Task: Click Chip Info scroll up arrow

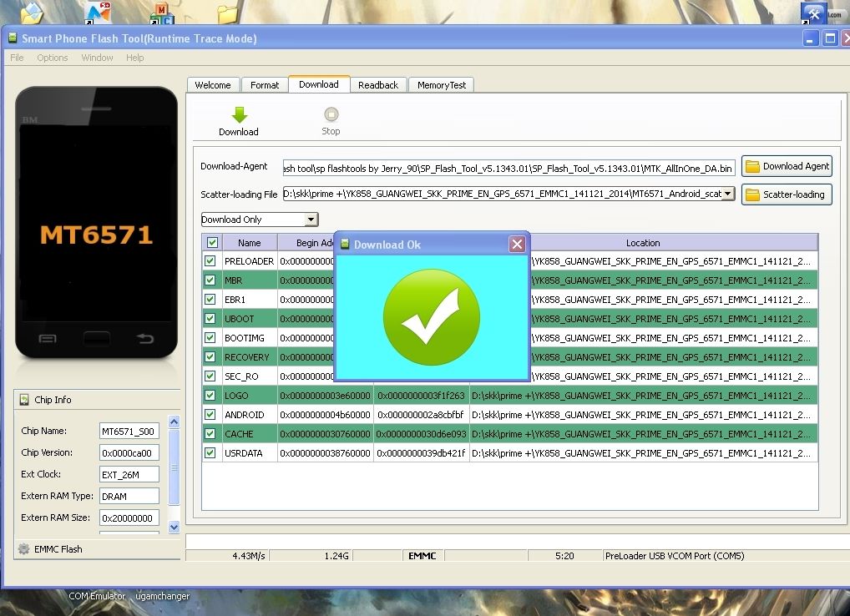Action: pyautogui.click(x=174, y=422)
